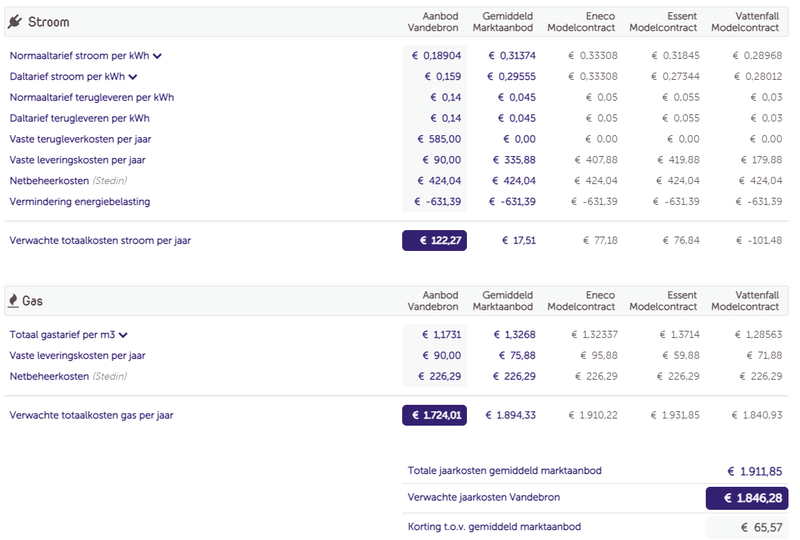The image size is (800, 540).
Task: Click Verwachte totaalkosten stroom per jaar label
Action: (x=100, y=240)
